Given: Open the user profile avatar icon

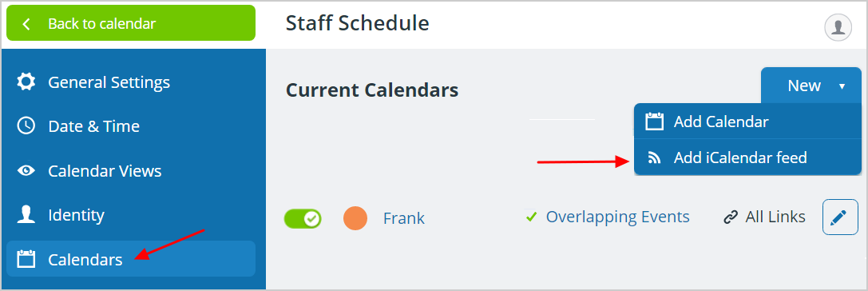Looking at the screenshot, I should pos(838,27).
